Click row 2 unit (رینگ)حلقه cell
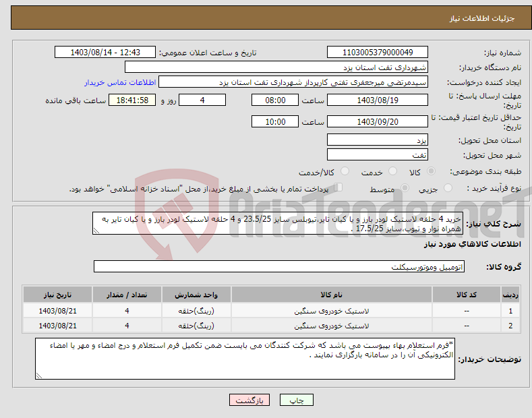 pos(196,326)
